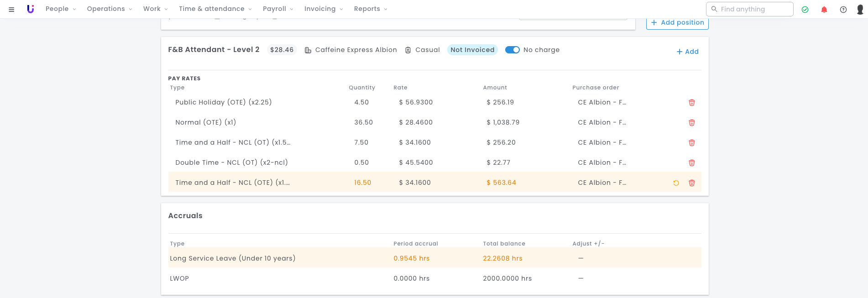Open the green check status icon

click(x=805, y=9)
